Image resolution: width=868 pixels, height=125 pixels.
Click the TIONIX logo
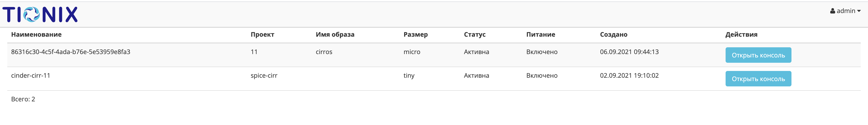40,14
